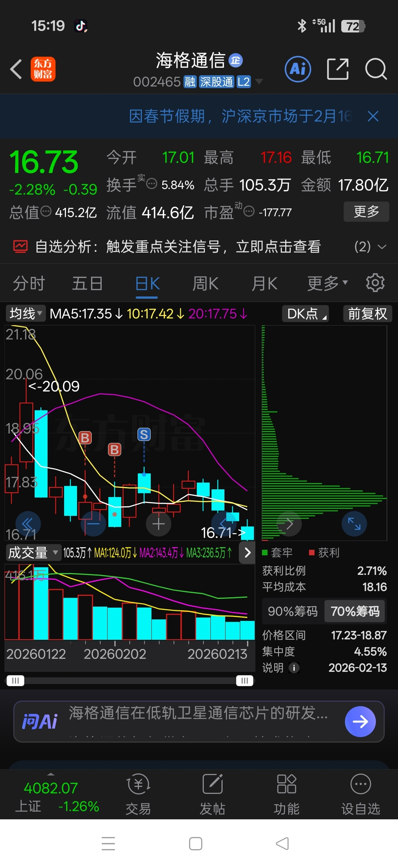Image resolution: width=398 pixels, height=868 pixels.
Task: Open the 更多 period dropdown
Action: pyautogui.click(x=327, y=284)
